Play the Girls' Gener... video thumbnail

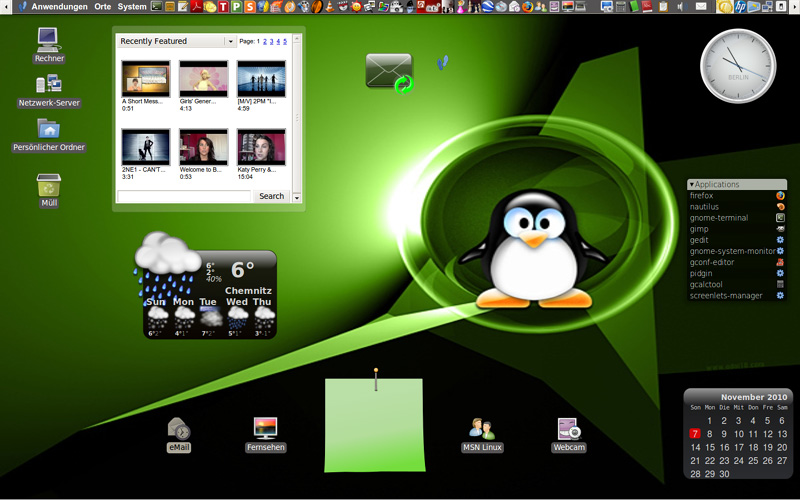coord(203,79)
